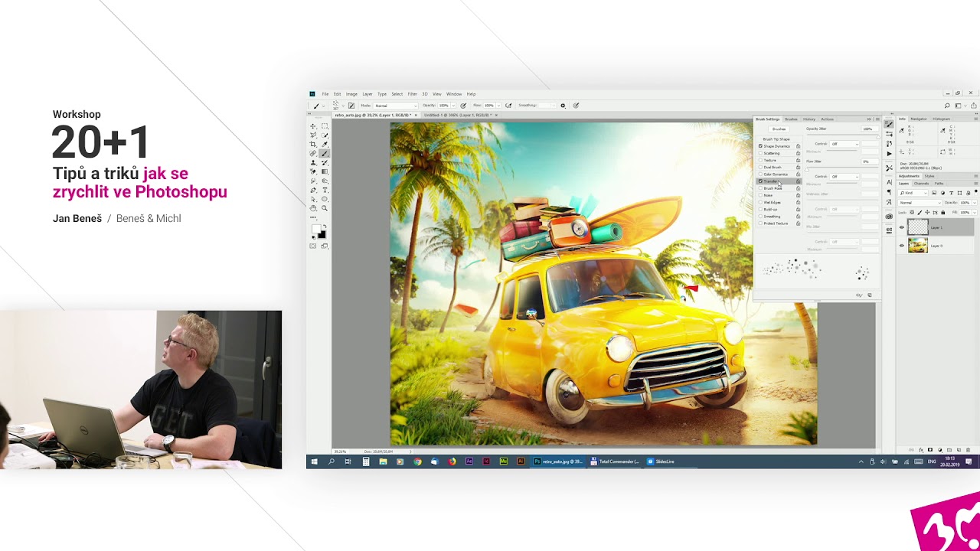The height and width of the screenshot is (551, 980).
Task: Switch to the History tab
Action: (809, 119)
